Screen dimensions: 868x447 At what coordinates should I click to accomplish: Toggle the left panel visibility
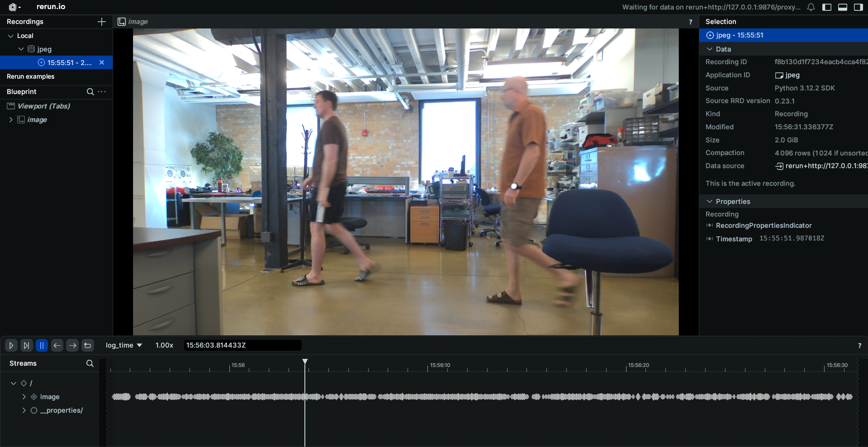[x=827, y=7]
